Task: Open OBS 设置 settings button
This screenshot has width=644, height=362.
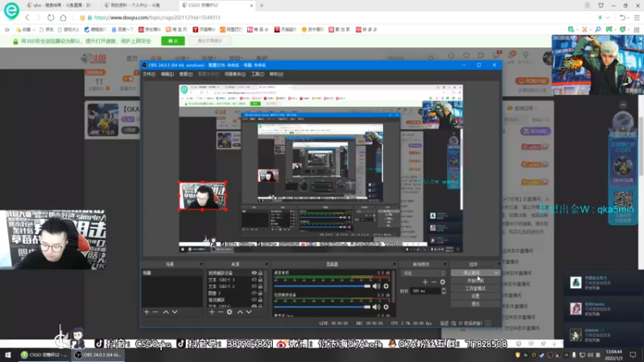Action: pyautogui.click(x=475, y=296)
